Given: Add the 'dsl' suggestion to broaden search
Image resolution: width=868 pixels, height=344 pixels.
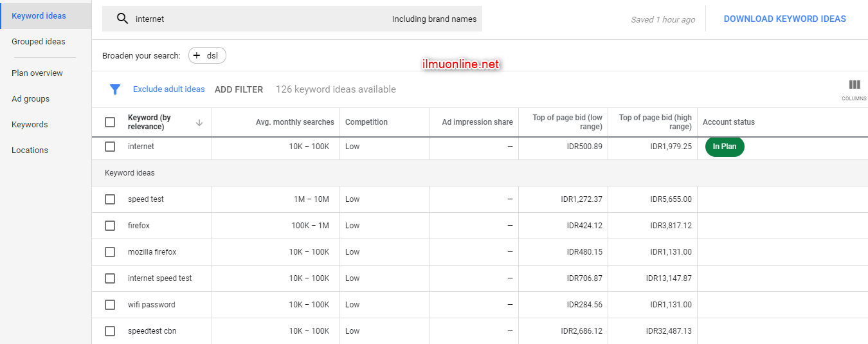Looking at the screenshot, I should 207,56.
